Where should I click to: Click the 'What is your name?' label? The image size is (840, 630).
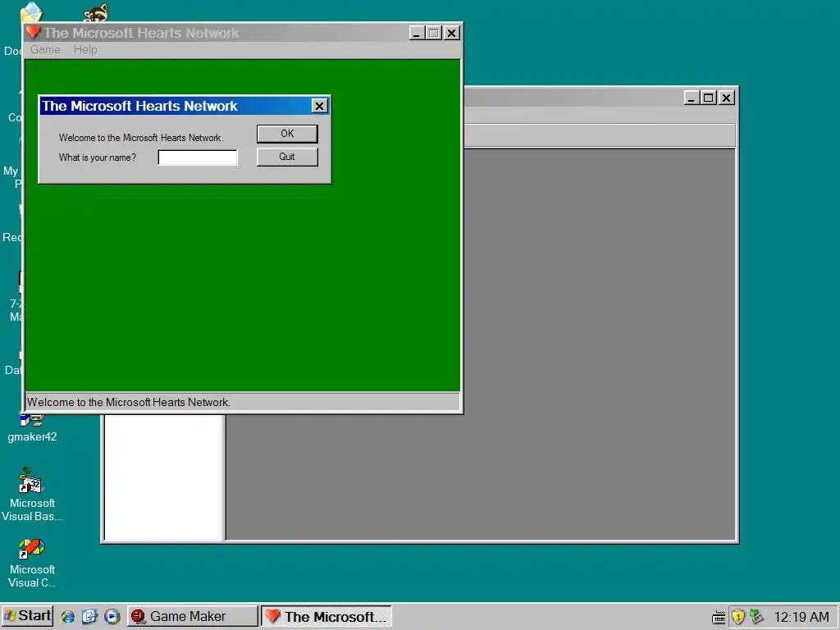[98, 157]
